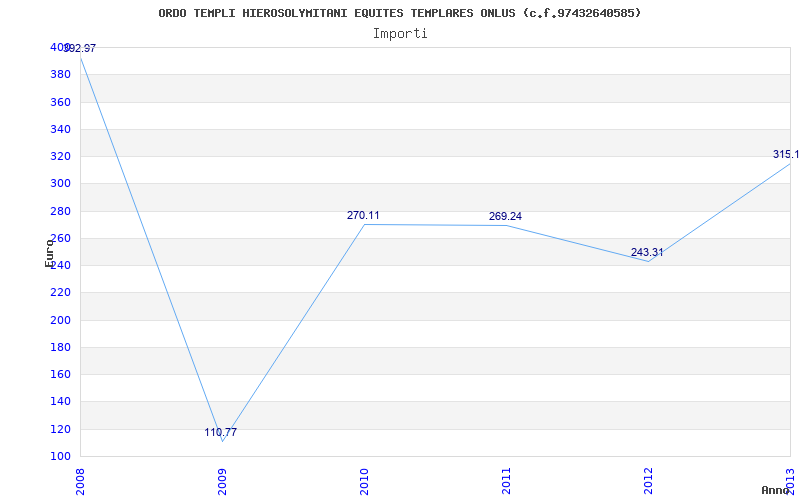Click the 140 y-axis tick label
This screenshot has width=800, height=500.
60,402
